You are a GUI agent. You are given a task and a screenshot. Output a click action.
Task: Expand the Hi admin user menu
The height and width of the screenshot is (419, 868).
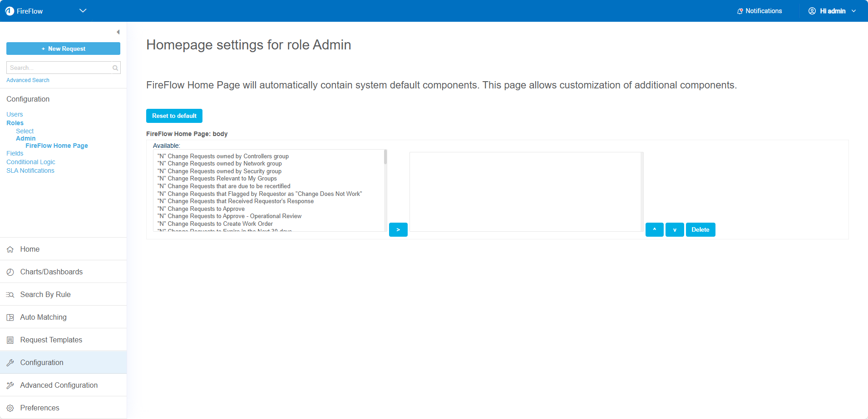tap(832, 11)
